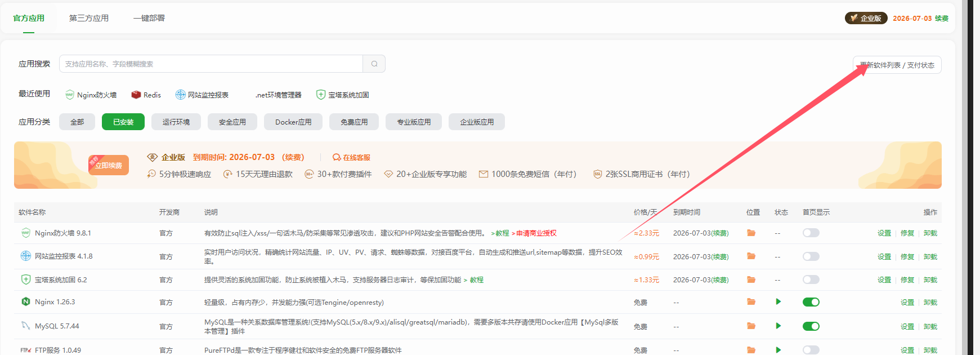Click the Nginx 1.26.3 running status icon
The height and width of the screenshot is (355, 980).
(x=778, y=301)
